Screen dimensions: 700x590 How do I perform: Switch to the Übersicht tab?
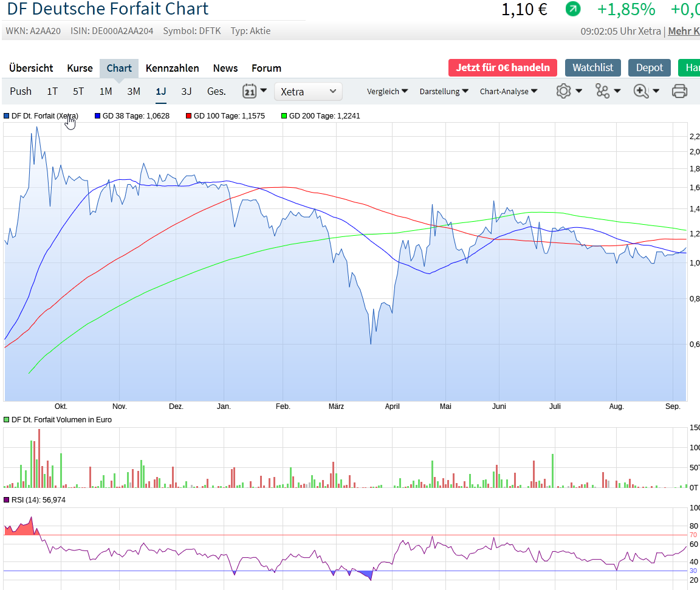click(31, 68)
